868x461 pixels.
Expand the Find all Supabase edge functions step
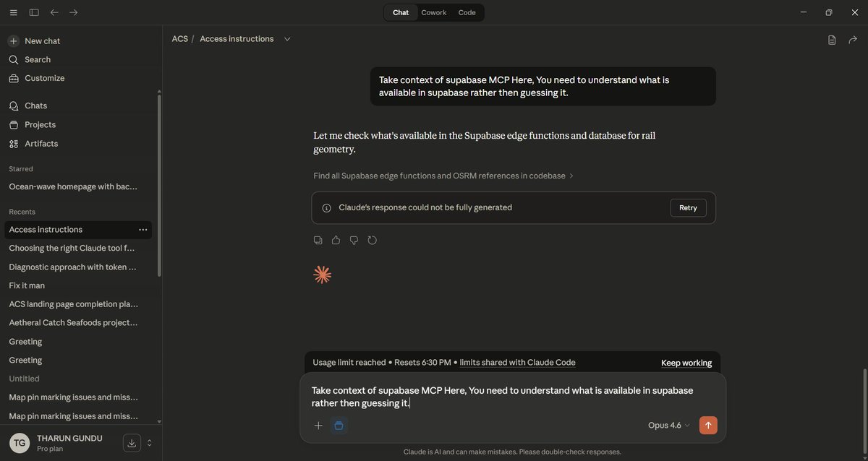point(443,176)
